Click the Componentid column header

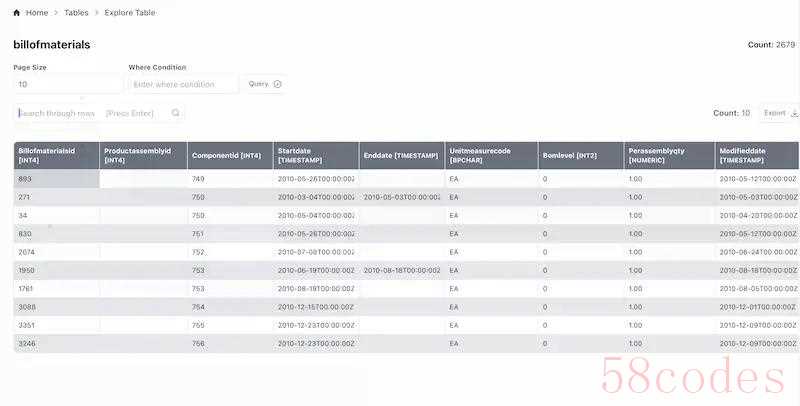tap(228, 155)
